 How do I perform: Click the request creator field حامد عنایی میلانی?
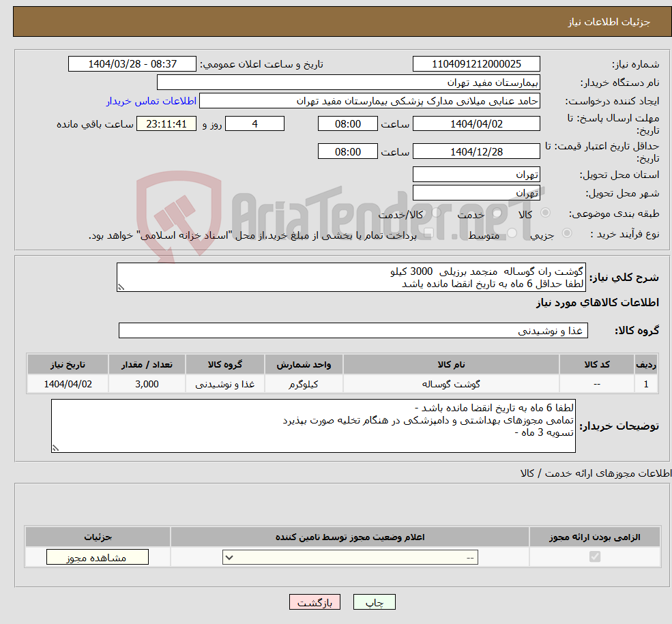click(369, 101)
